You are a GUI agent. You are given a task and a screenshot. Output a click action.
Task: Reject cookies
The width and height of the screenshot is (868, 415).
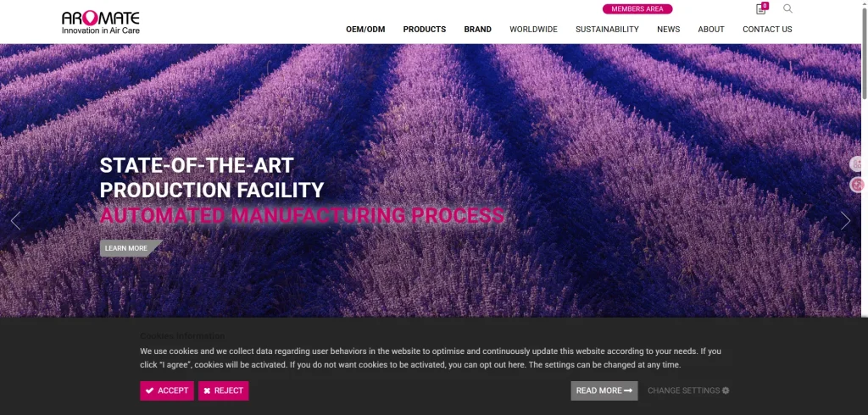224,390
